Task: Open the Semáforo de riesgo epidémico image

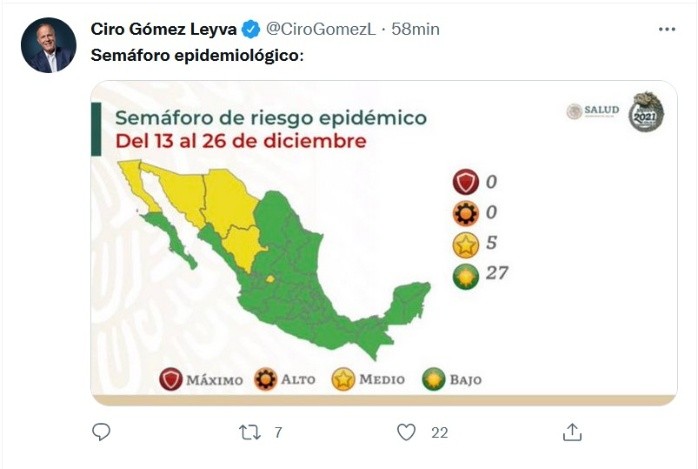Action: tap(384, 243)
